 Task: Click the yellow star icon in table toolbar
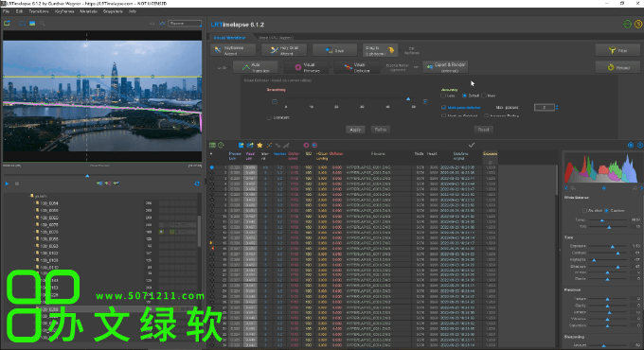click(259, 146)
